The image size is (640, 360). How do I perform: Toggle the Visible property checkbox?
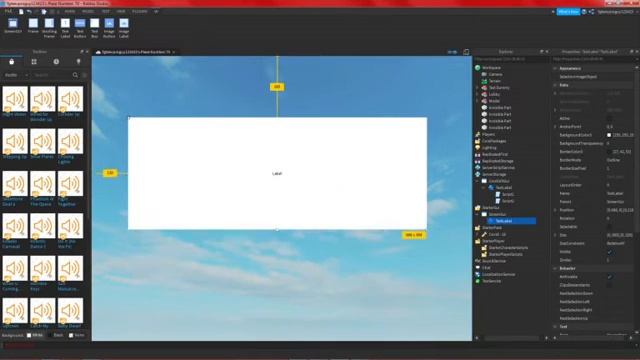tap(609, 252)
